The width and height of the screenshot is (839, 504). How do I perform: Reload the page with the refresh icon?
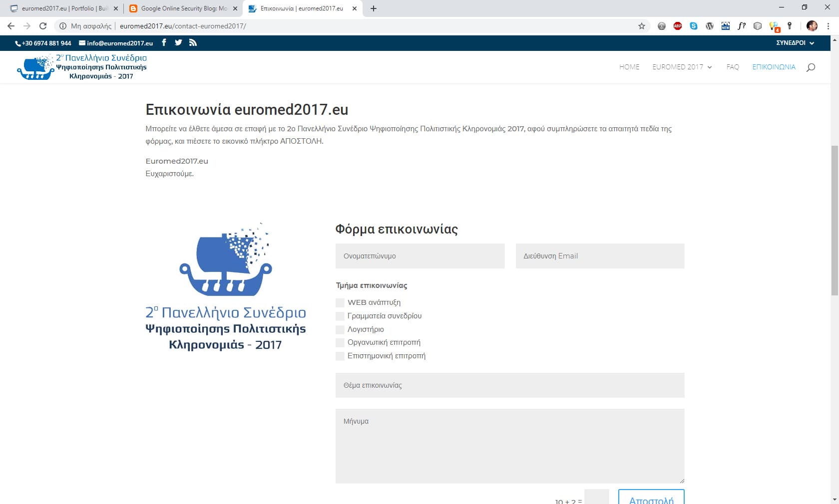tap(43, 26)
